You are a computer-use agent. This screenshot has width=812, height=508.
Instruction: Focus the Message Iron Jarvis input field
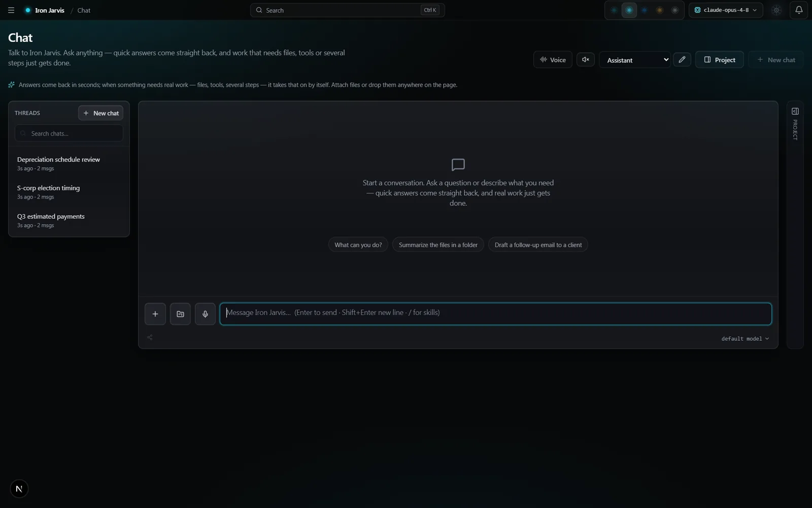click(x=495, y=314)
